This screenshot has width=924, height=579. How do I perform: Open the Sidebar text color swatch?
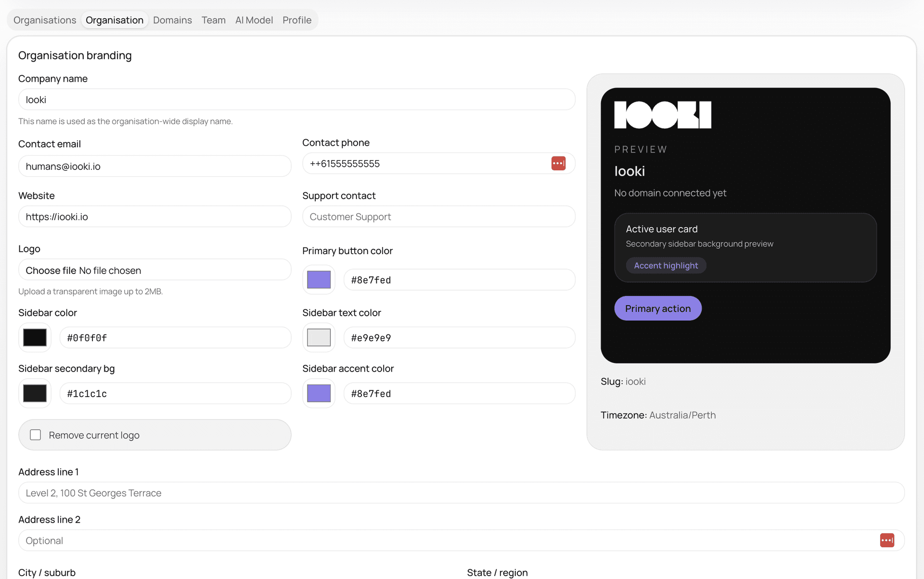[x=319, y=337]
